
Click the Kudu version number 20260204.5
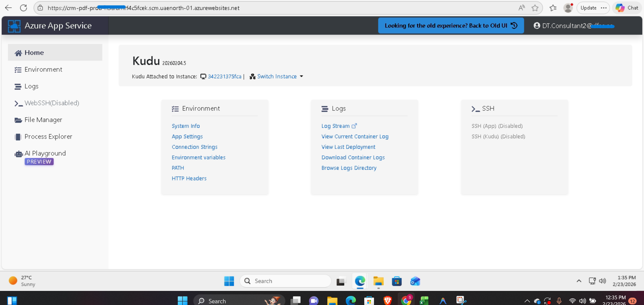pyautogui.click(x=174, y=63)
